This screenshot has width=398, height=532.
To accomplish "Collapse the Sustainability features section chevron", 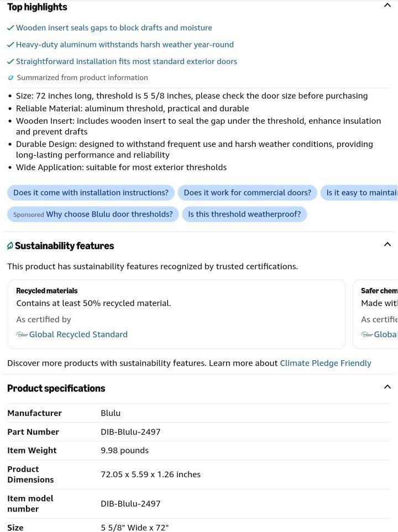I will click(387, 244).
